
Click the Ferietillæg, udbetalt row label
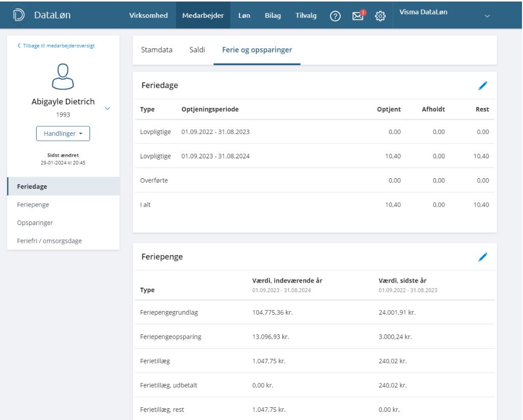point(169,385)
